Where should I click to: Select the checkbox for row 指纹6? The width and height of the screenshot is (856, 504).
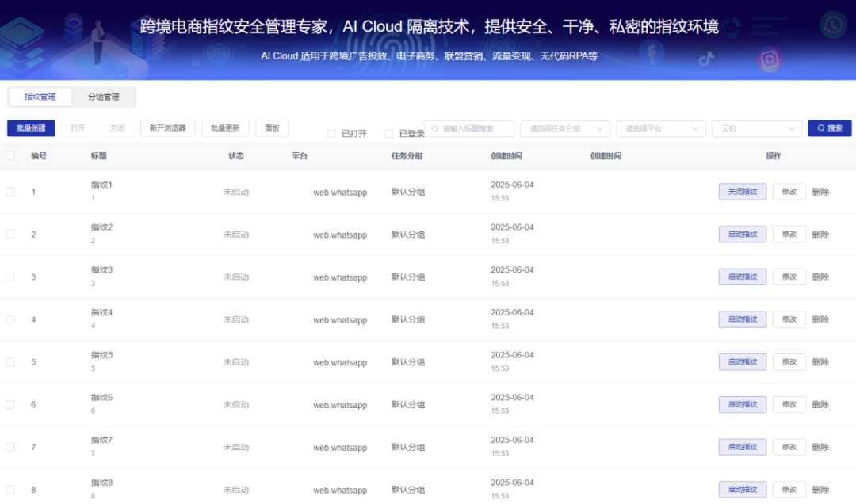[10, 405]
